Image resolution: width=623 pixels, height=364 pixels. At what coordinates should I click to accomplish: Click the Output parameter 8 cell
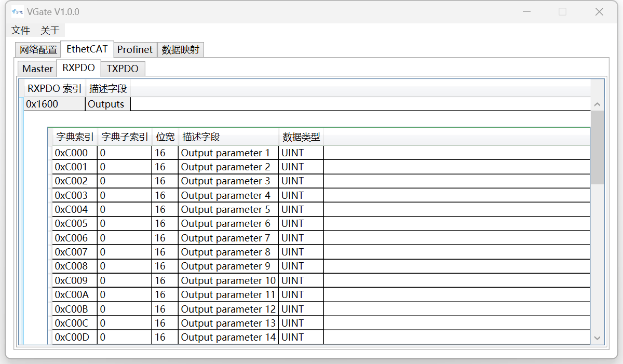click(228, 252)
